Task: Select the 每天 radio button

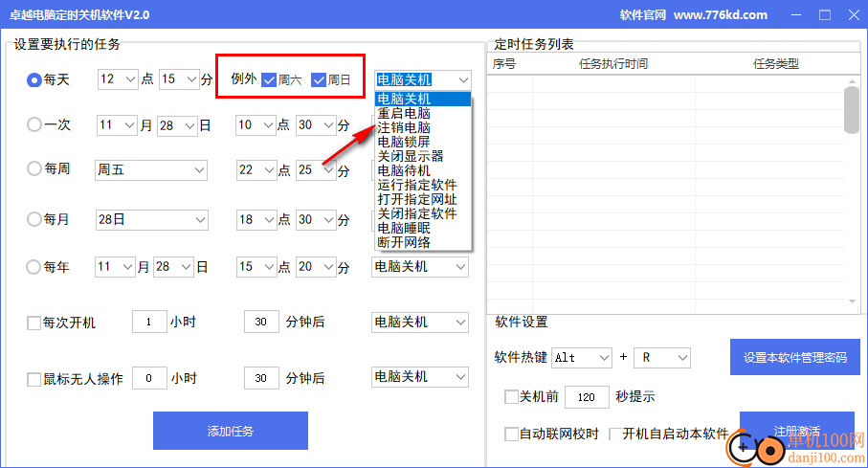Action: pyautogui.click(x=34, y=79)
